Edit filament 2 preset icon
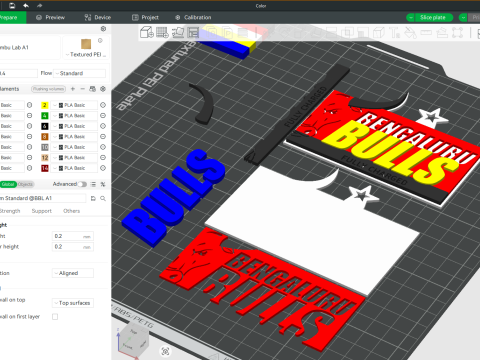Image resolution: width=480 pixels, height=360 pixels. click(103, 105)
